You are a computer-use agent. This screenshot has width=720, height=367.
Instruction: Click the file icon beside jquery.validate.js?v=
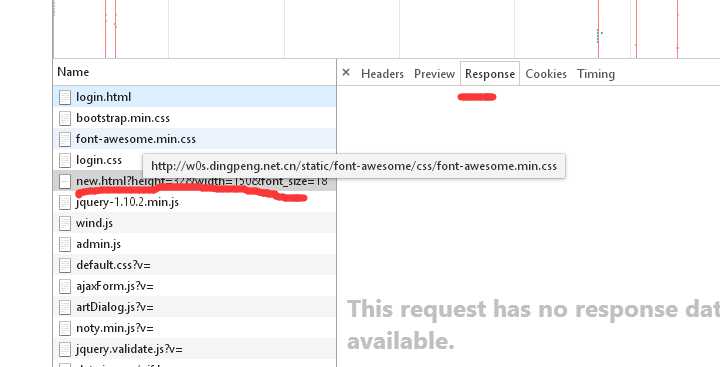[x=65, y=350]
